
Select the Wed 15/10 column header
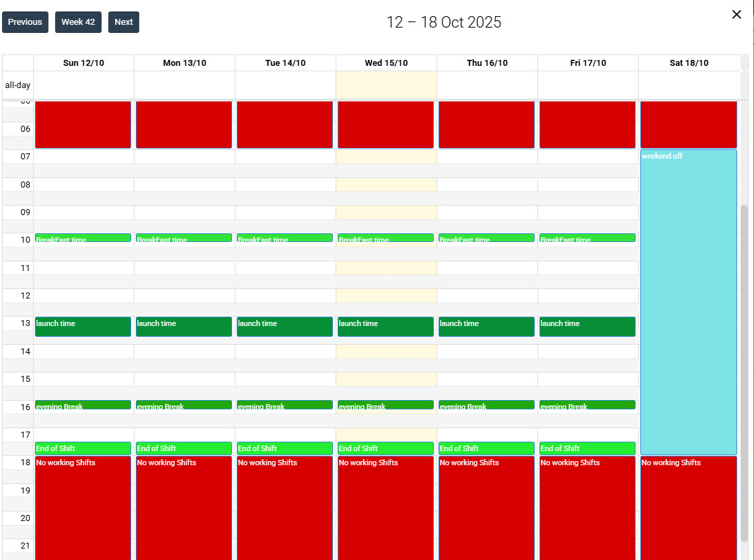pyautogui.click(x=386, y=63)
